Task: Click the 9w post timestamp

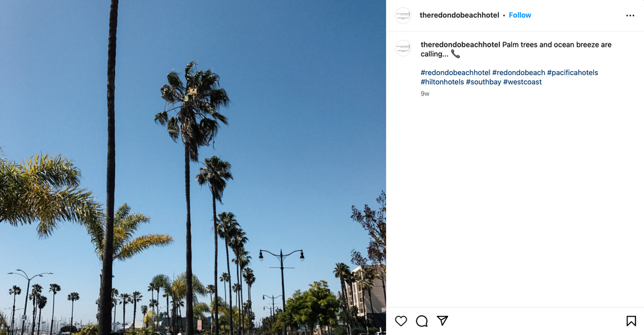Action: (x=425, y=93)
